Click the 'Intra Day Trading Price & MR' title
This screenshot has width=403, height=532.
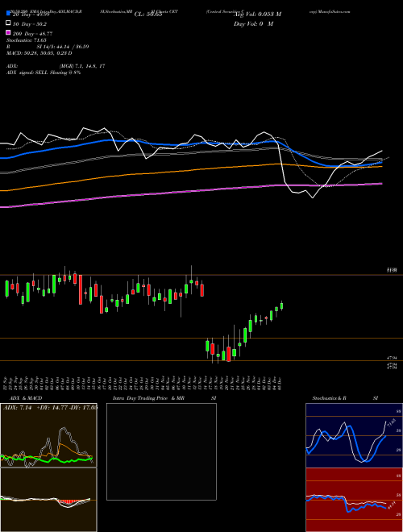coord(148,398)
